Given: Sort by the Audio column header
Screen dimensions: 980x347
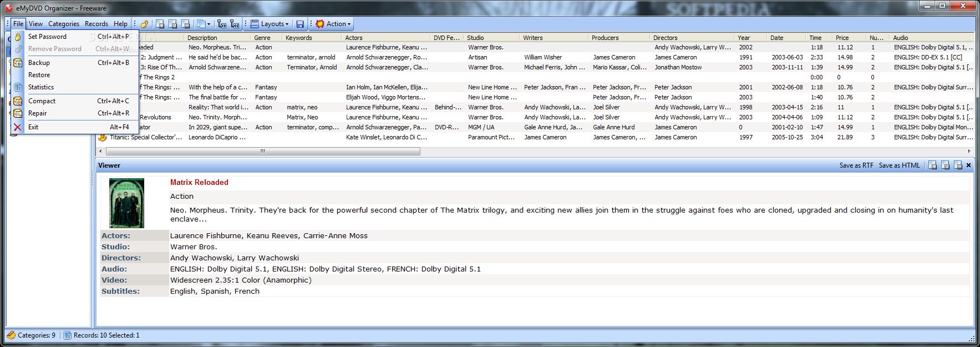Looking at the screenshot, I should click(x=933, y=38).
